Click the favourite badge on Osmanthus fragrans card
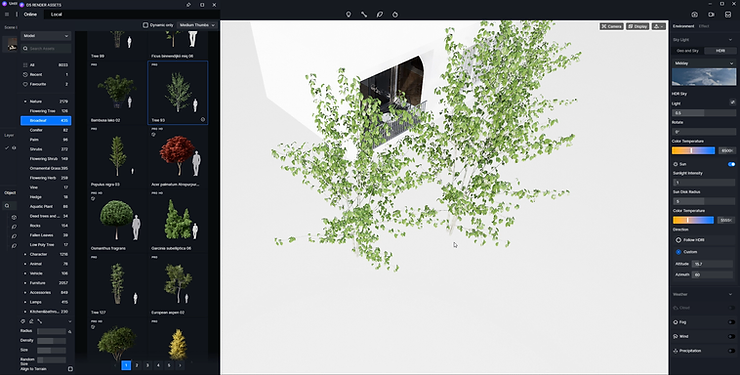 pyautogui.click(x=93, y=199)
